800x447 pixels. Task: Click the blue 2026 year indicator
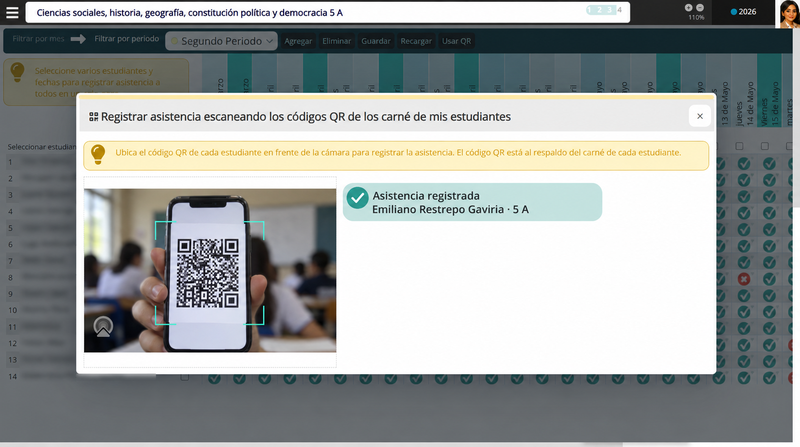point(743,12)
